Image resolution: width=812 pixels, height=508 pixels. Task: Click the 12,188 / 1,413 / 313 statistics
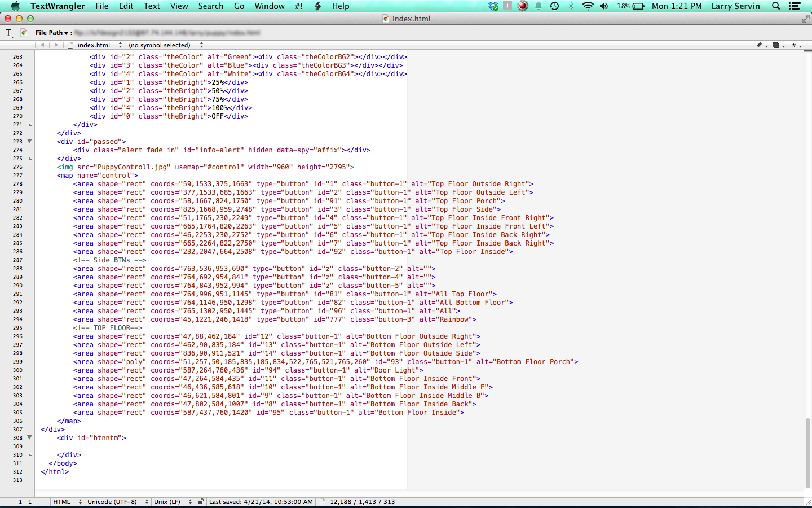362,502
